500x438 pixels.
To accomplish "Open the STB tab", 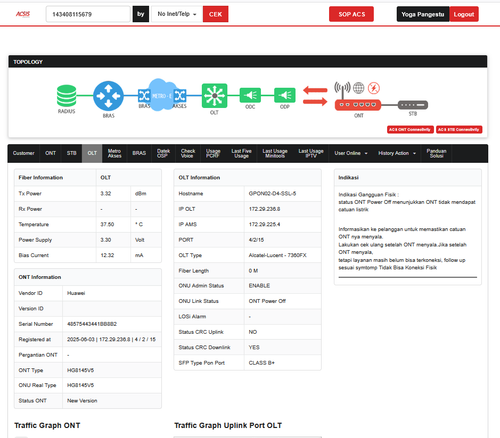I will coord(72,153).
